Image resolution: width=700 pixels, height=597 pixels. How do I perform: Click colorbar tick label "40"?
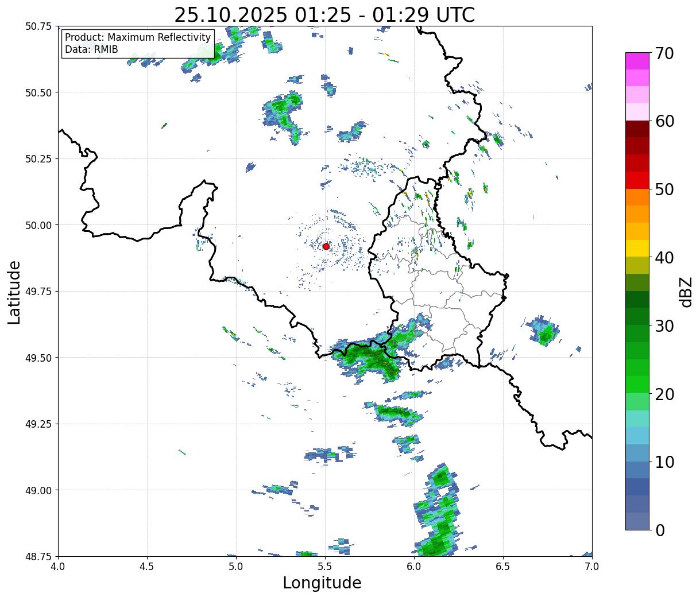[x=664, y=258]
